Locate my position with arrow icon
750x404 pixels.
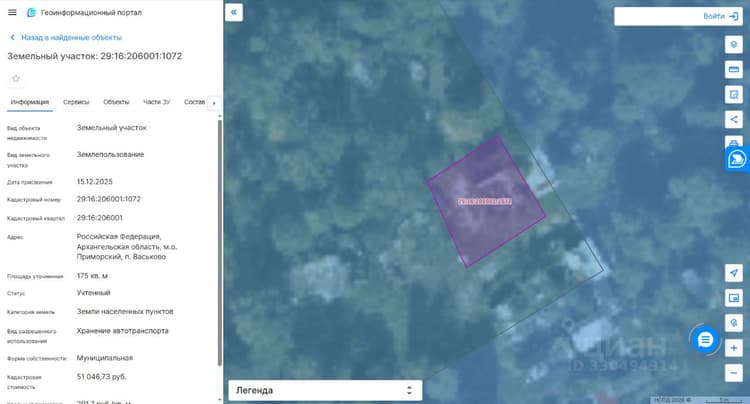click(x=734, y=273)
